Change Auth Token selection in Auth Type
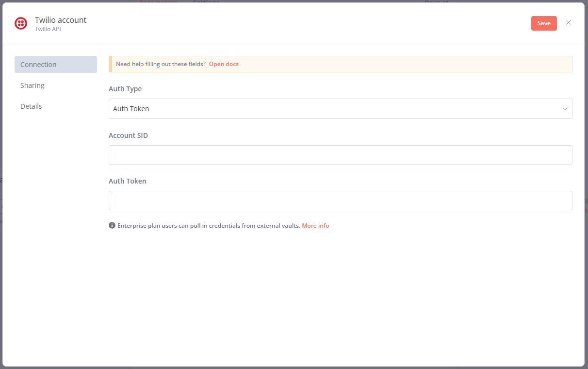The width and height of the screenshot is (588, 369). pos(341,109)
